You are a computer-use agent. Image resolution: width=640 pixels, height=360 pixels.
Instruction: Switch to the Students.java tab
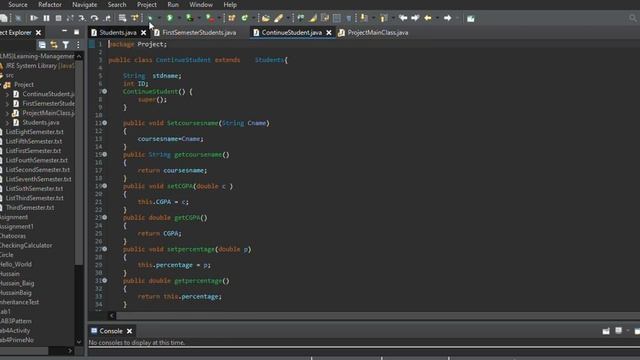click(x=118, y=33)
